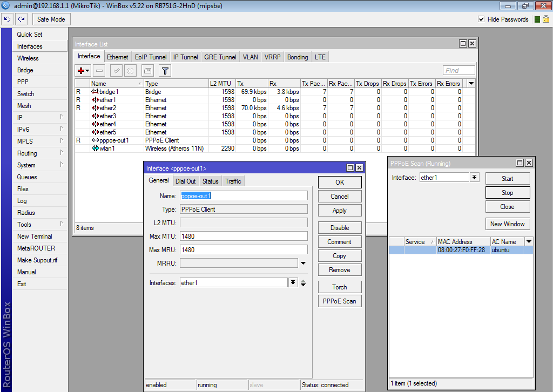Open the Interface dropdown in PPPoE Scan
Image resolution: width=553 pixels, height=392 pixels.
(475, 177)
